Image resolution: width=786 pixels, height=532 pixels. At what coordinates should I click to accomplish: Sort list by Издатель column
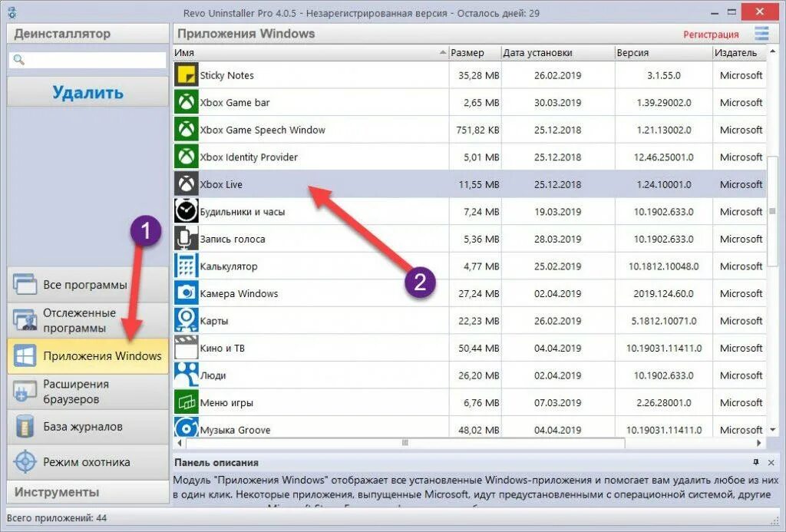pos(739,53)
